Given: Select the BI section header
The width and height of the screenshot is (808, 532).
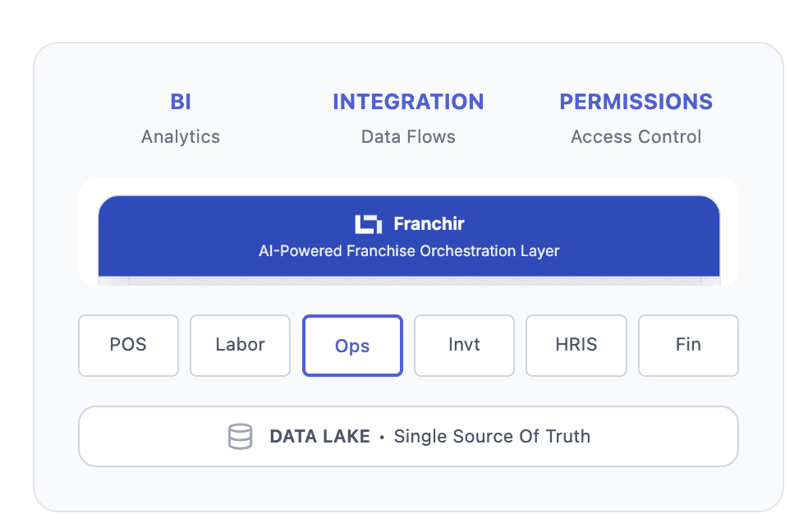Looking at the screenshot, I should pos(180,101).
